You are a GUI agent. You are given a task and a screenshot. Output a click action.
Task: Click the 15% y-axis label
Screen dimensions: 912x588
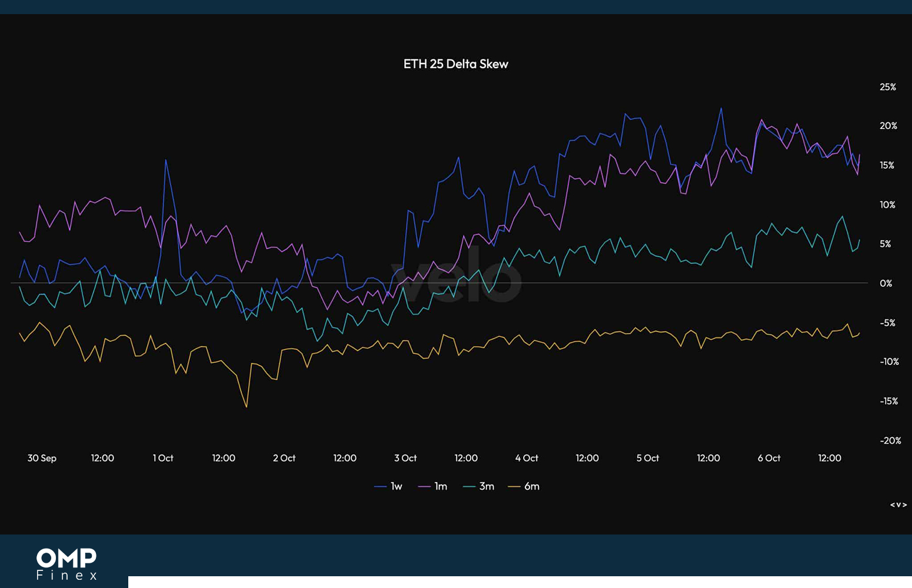click(887, 165)
